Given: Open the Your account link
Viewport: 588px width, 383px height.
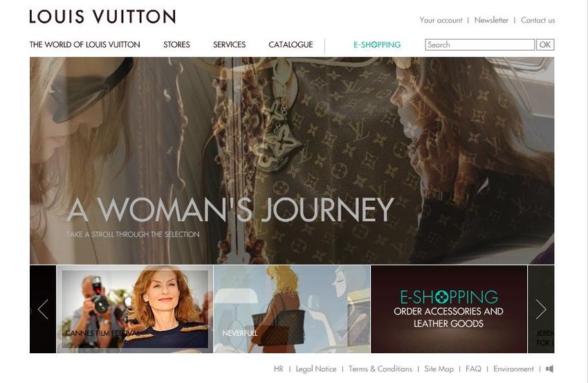Looking at the screenshot, I should [441, 20].
